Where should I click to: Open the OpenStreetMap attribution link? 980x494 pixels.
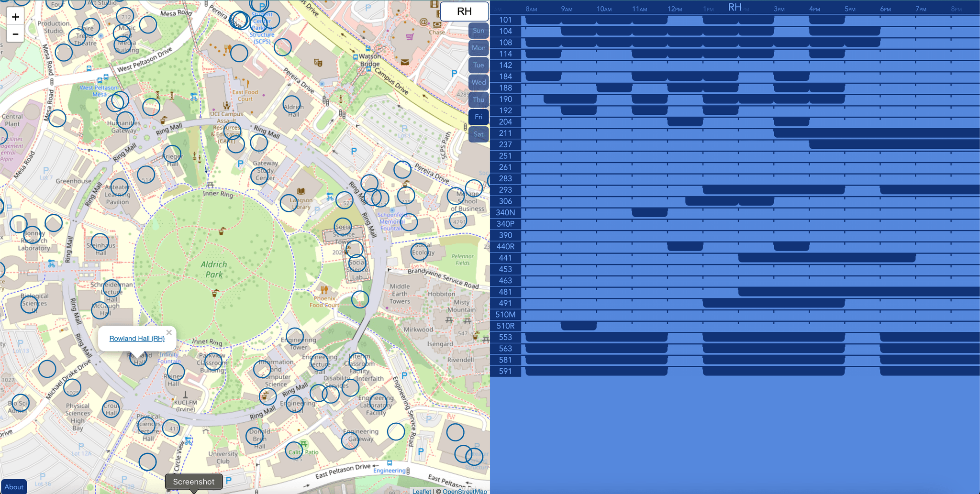(465, 491)
